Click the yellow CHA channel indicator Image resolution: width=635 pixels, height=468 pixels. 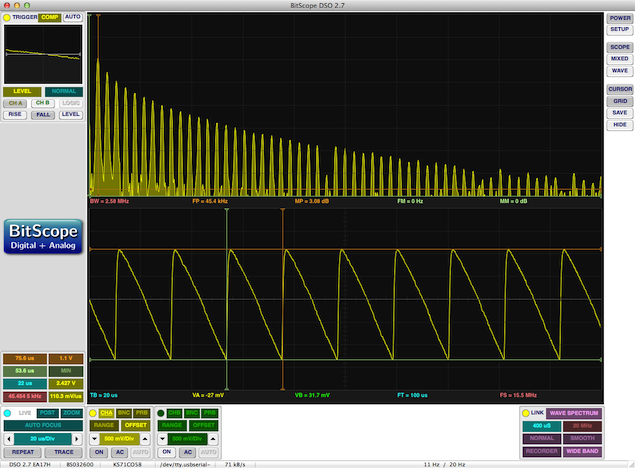tap(94, 412)
